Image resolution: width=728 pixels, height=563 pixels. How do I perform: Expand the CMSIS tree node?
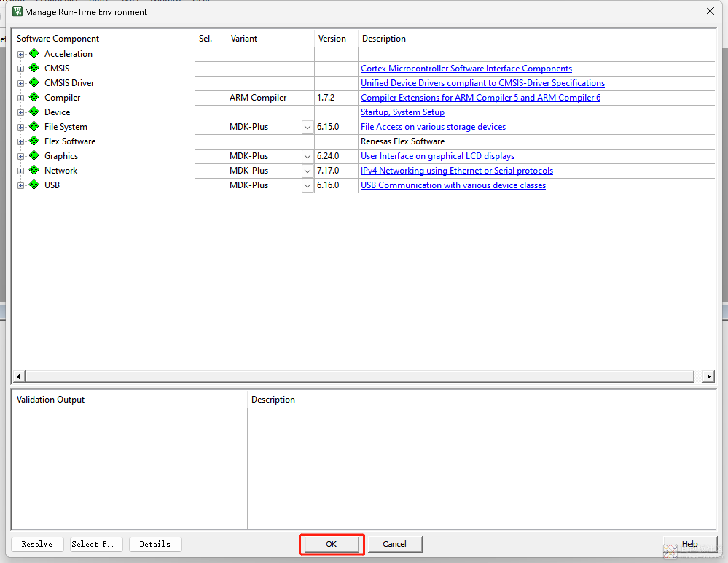pyautogui.click(x=21, y=69)
